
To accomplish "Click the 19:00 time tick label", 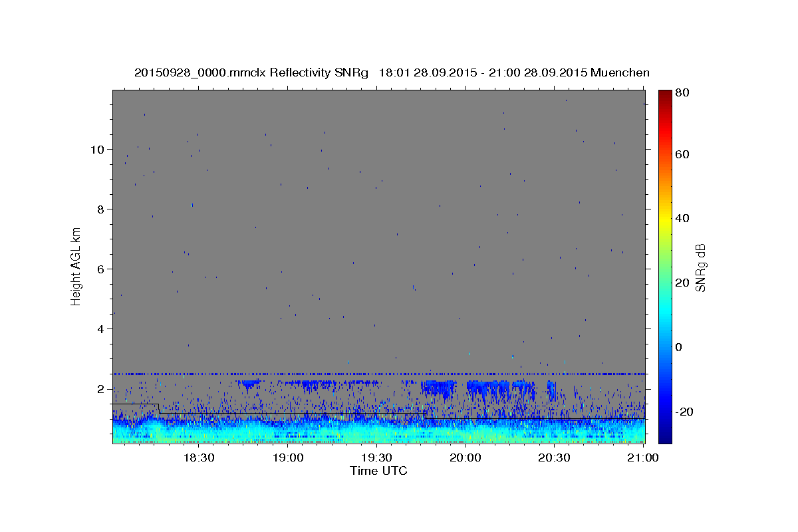I will 288,458.
